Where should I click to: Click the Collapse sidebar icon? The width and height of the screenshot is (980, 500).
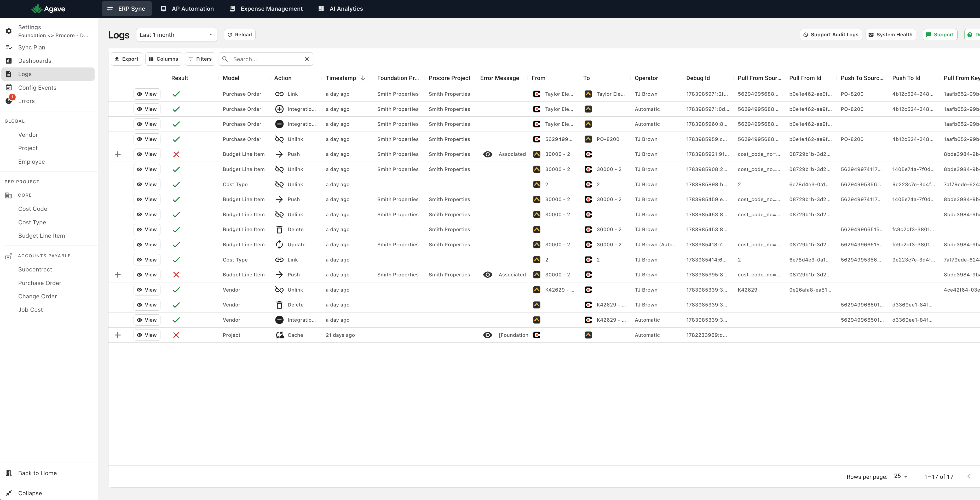click(9, 493)
